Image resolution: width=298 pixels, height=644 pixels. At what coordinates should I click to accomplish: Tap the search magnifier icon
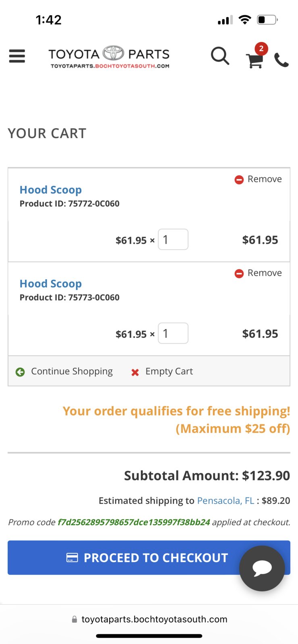point(220,56)
